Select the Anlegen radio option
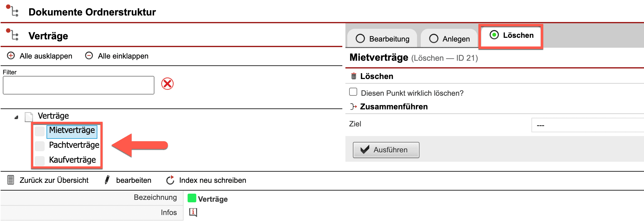Screen dimensions: 644x224 [x=433, y=39]
